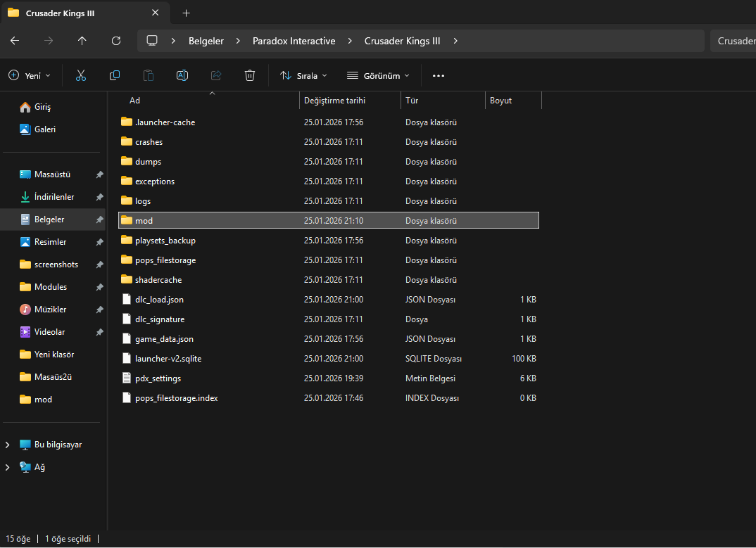The image size is (756, 548).
Task: Go back with the back arrow
Action: click(x=15, y=41)
